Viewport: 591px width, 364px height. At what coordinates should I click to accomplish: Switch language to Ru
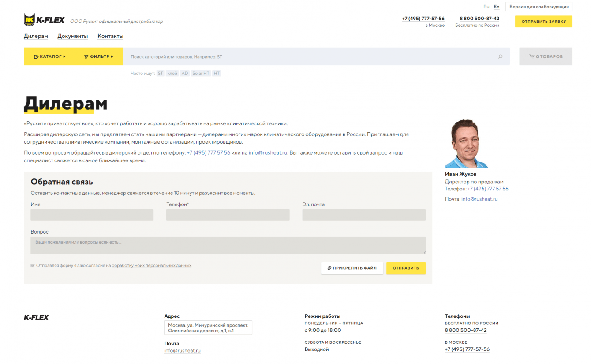(x=486, y=7)
